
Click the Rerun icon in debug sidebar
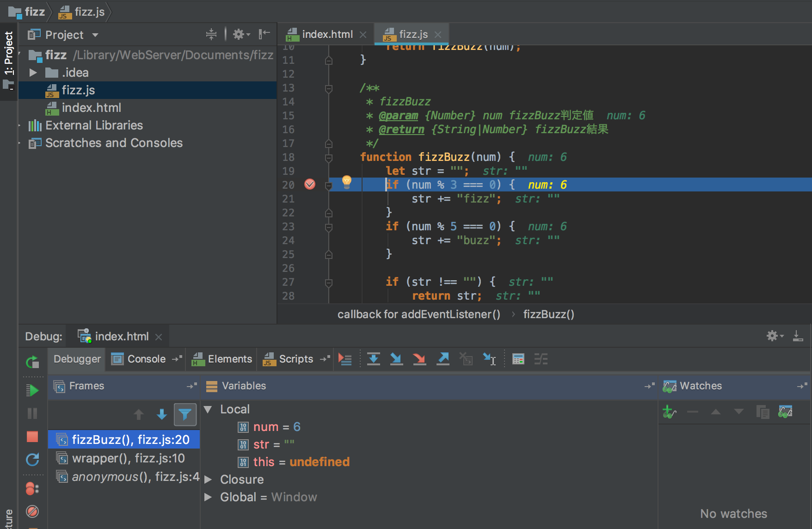pyautogui.click(x=33, y=362)
